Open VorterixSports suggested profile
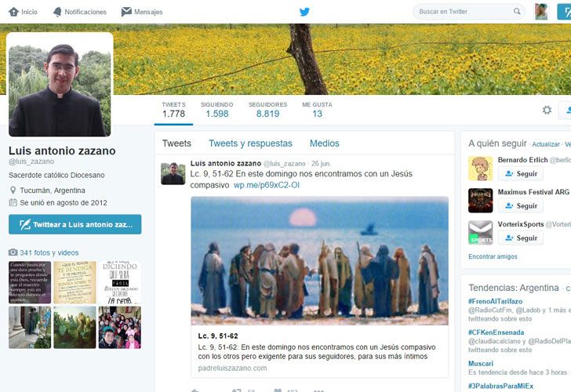The width and height of the screenshot is (571, 392). (521, 224)
